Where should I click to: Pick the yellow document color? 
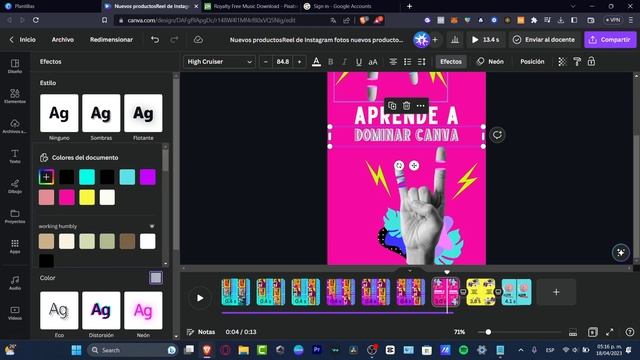click(x=87, y=197)
